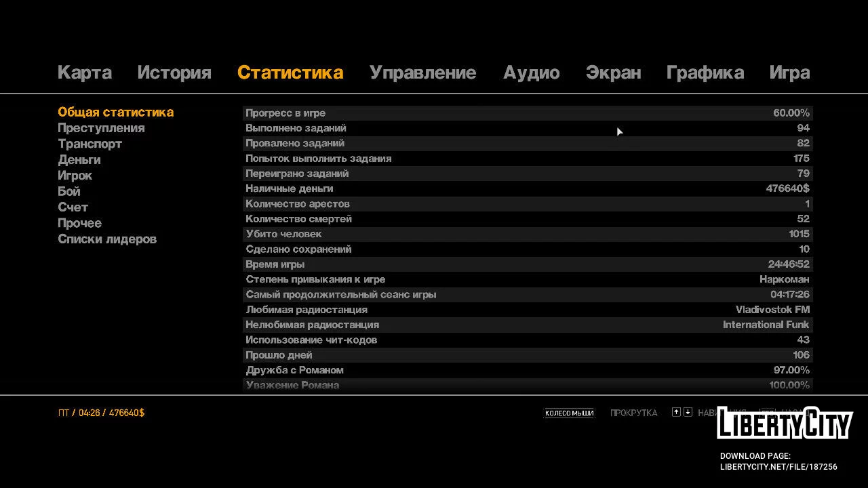Go to the Аудио tab
Screen dimensions: 868x488
click(x=531, y=73)
